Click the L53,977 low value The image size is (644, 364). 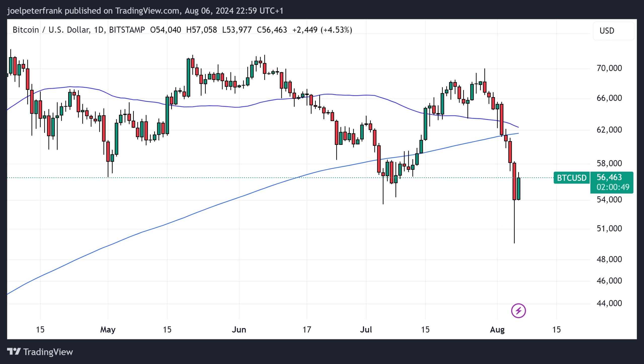tap(237, 30)
